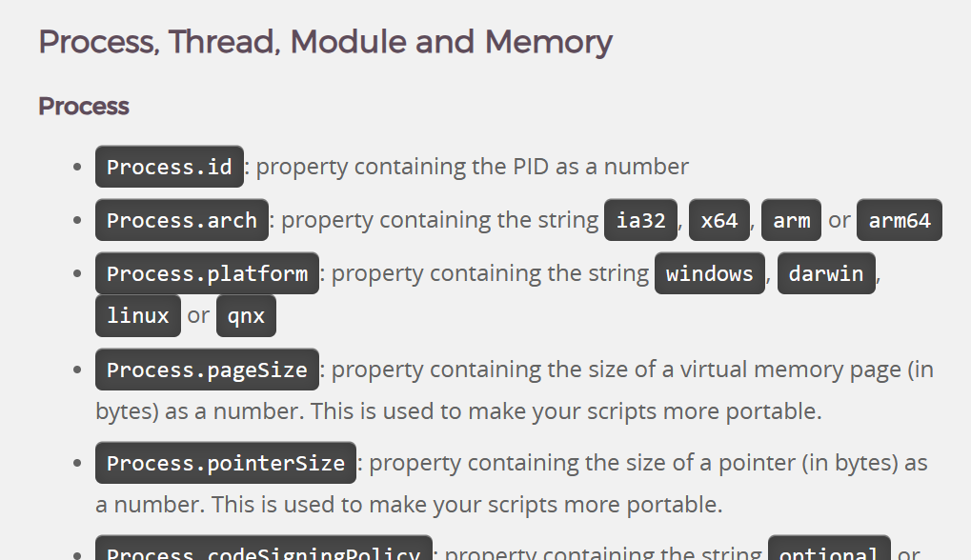Click the arm64 code badge
Screen dimensions: 971x560
coord(899,220)
